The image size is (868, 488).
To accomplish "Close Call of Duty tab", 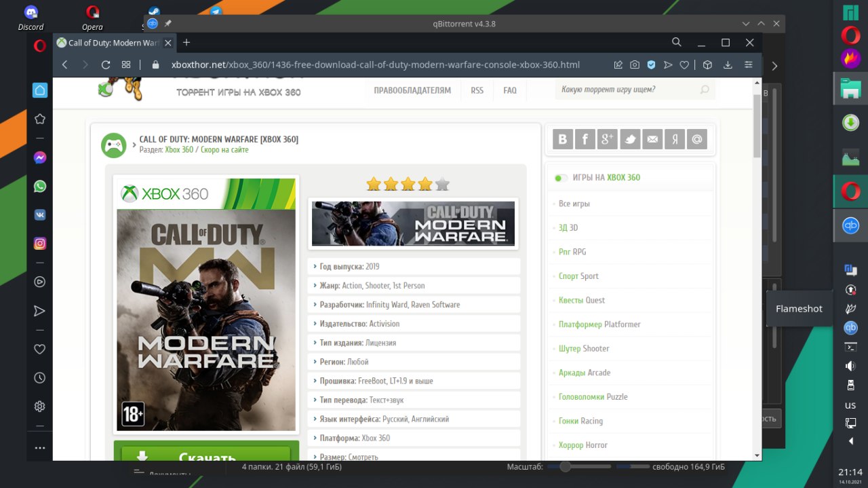I will pyautogui.click(x=167, y=43).
